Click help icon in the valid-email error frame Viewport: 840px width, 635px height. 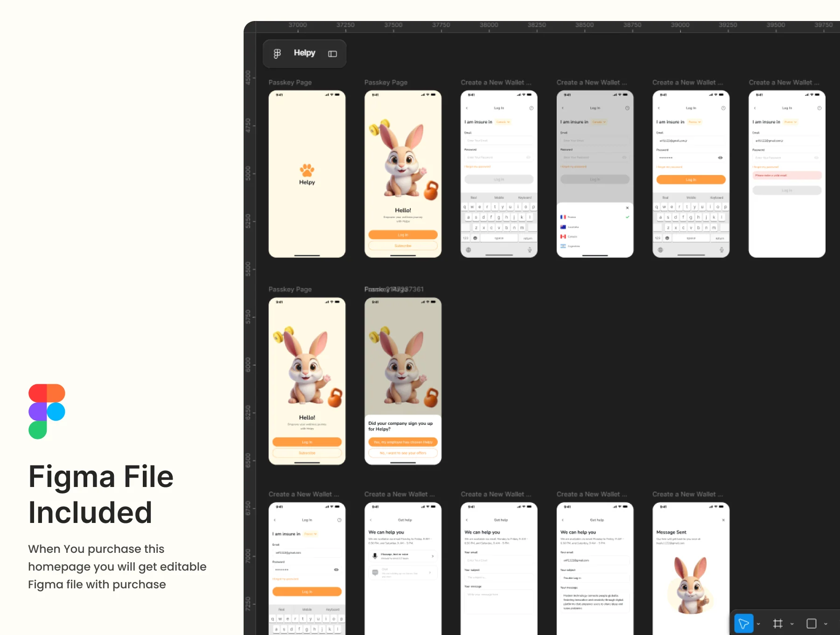pos(819,108)
